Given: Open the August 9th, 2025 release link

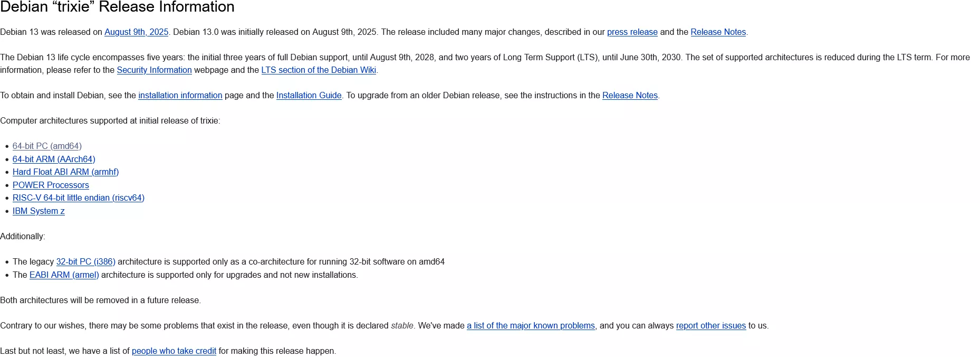Looking at the screenshot, I should [x=136, y=32].
